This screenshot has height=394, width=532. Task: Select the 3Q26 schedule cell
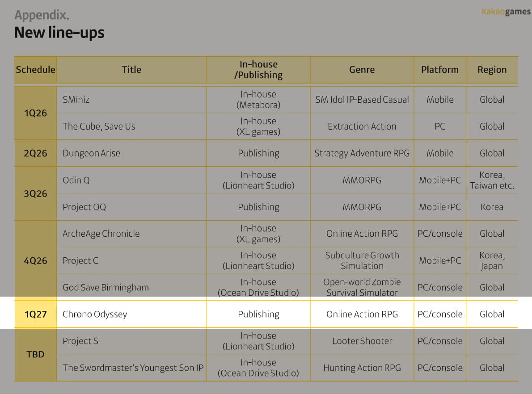click(x=35, y=193)
